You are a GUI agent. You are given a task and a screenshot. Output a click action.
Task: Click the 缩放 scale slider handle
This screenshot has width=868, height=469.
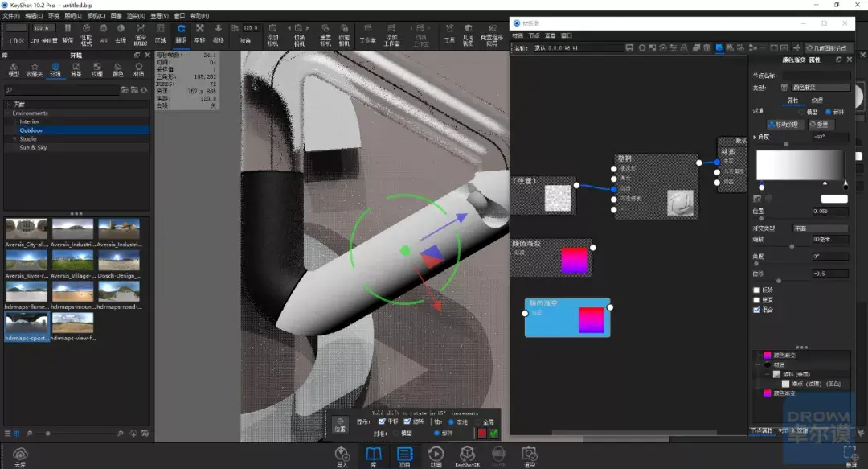tap(792, 246)
